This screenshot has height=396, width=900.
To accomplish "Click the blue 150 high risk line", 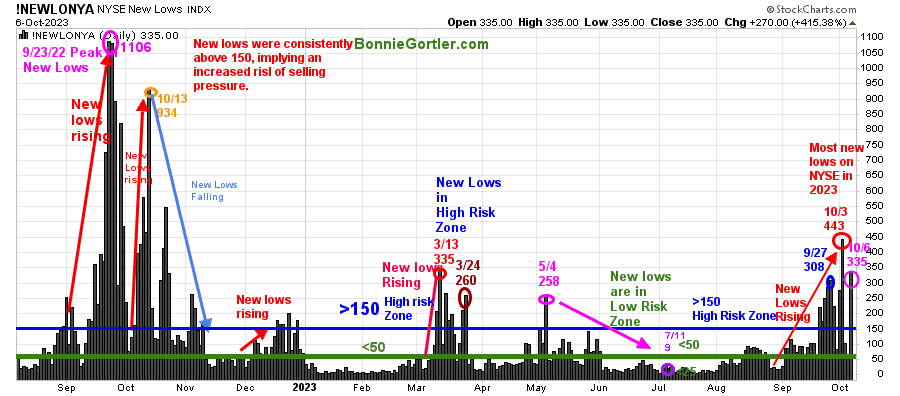I will (436, 328).
